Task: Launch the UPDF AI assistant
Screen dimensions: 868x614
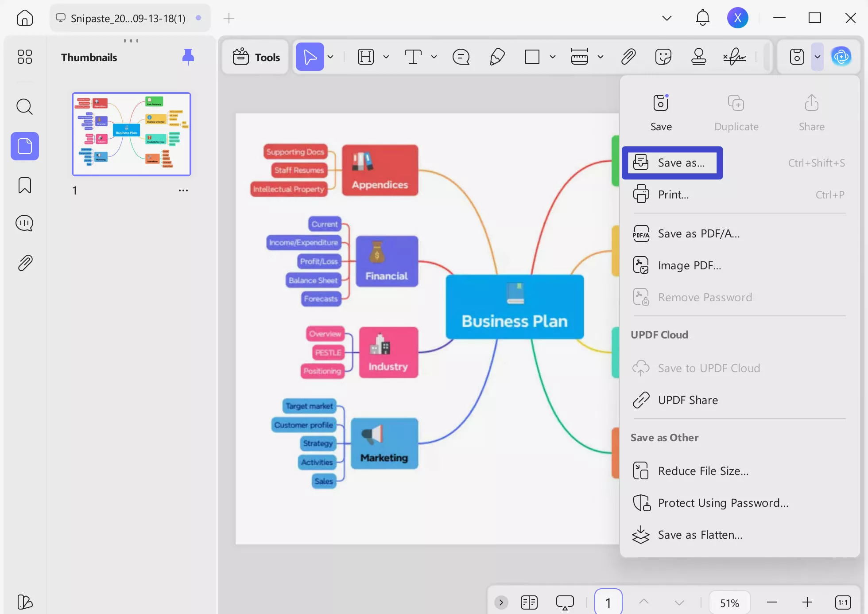Action: pyautogui.click(x=842, y=56)
